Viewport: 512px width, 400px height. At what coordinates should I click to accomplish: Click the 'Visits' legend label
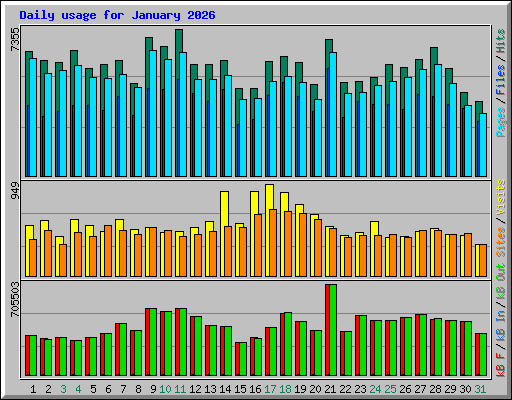(x=501, y=197)
